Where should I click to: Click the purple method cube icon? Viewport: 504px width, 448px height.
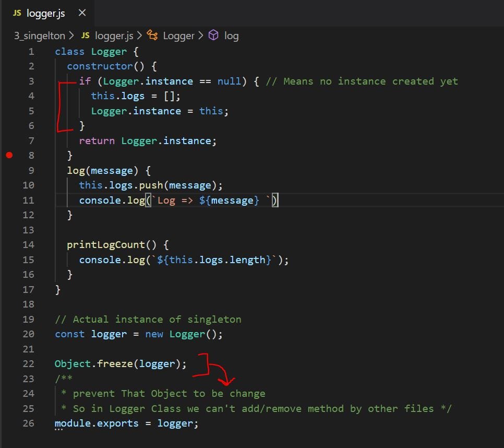pos(213,35)
